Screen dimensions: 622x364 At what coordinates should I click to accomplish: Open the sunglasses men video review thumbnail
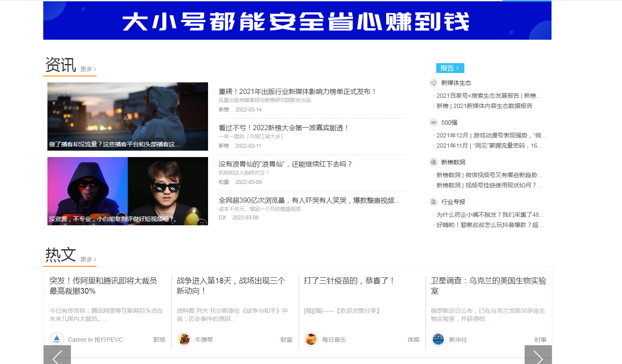coord(128,191)
